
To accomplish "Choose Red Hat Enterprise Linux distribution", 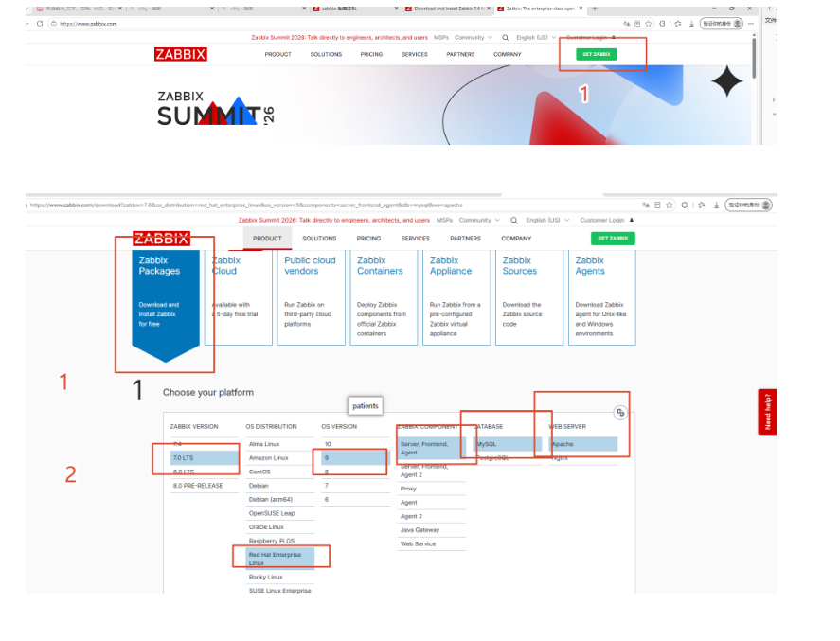I will click(280, 559).
